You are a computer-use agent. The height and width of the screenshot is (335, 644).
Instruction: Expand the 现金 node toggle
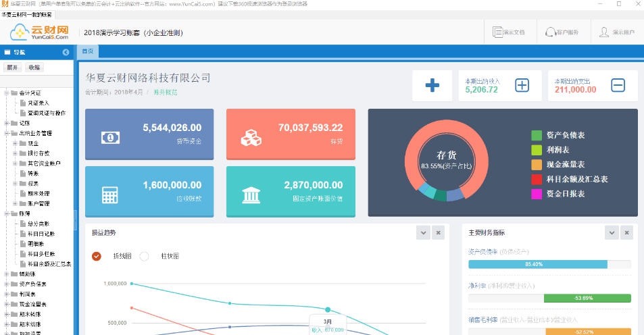tap(15, 143)
